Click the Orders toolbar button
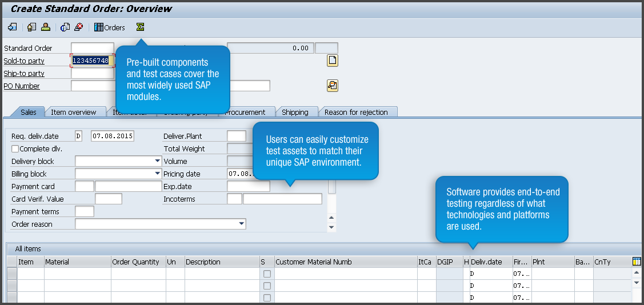644x305 pixels. pyautogui.click(x=110, y=27)
